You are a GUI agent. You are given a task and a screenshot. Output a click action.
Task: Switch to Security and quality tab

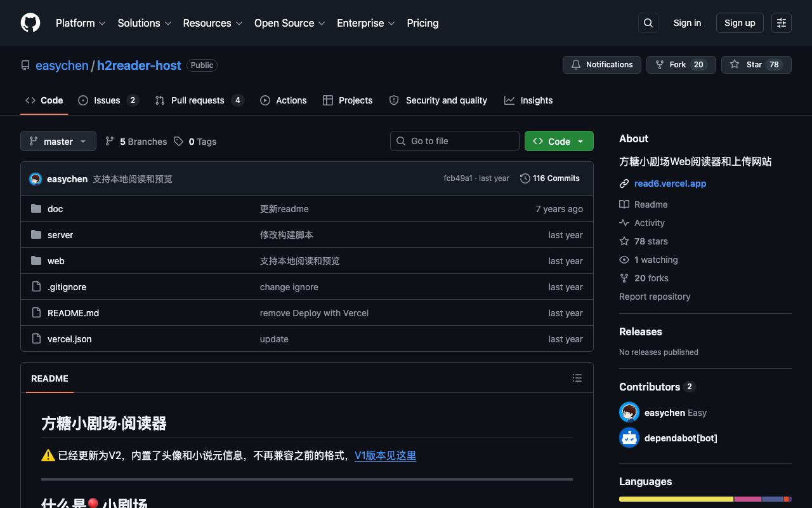(x=438, y=100)
